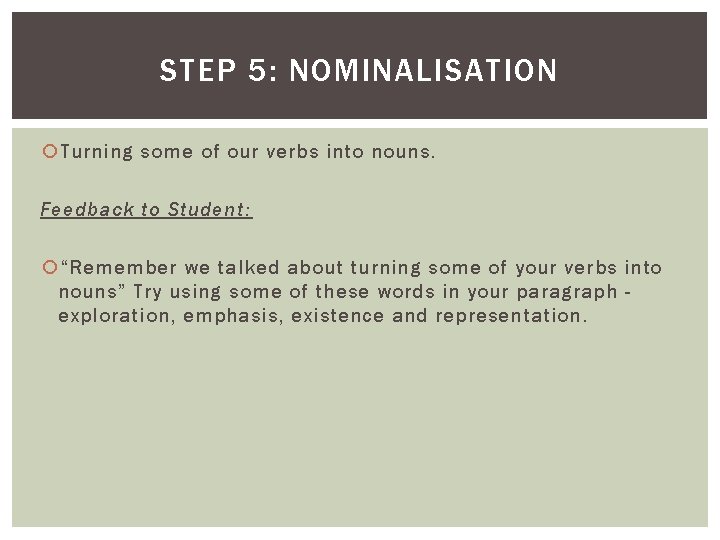This screenshot has width=720, height=540.
Task: Click the second orange circle bullet
Action: (50, 267)
